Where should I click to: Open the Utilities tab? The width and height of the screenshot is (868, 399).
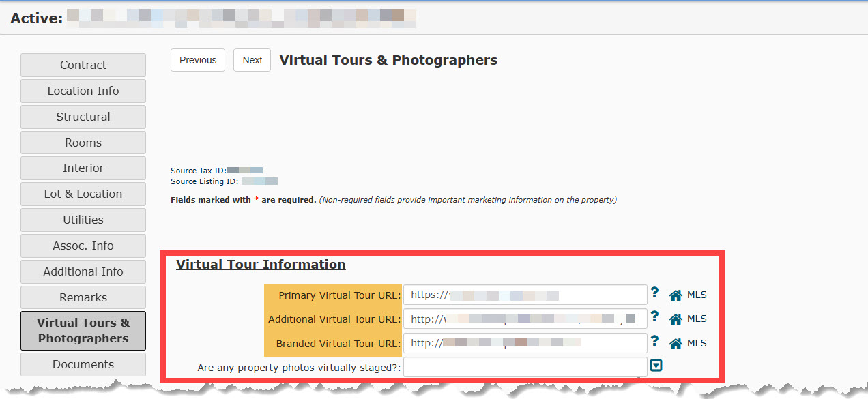[83, 220]
